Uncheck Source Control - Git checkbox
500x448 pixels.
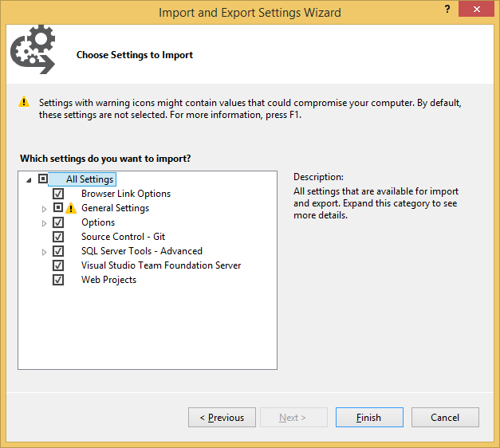point(58,237)
